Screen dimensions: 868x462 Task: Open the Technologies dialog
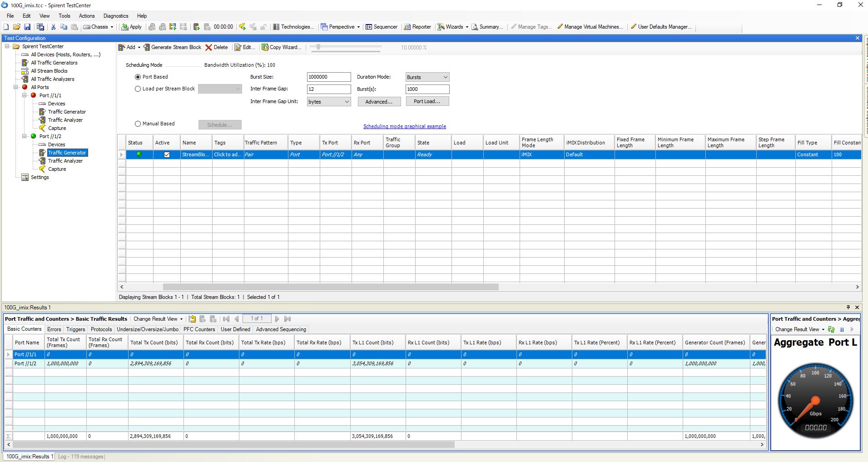(x=293, y=27)
